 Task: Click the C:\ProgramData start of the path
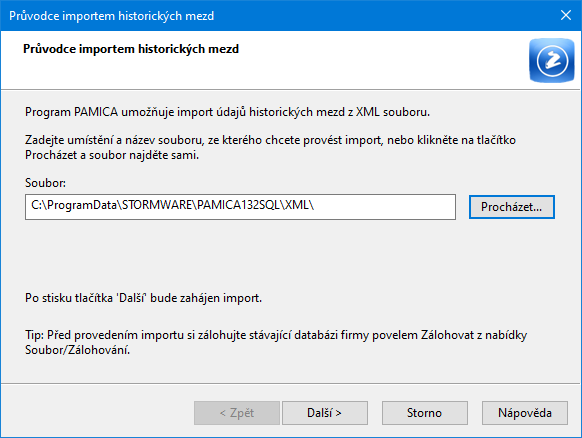73,205
